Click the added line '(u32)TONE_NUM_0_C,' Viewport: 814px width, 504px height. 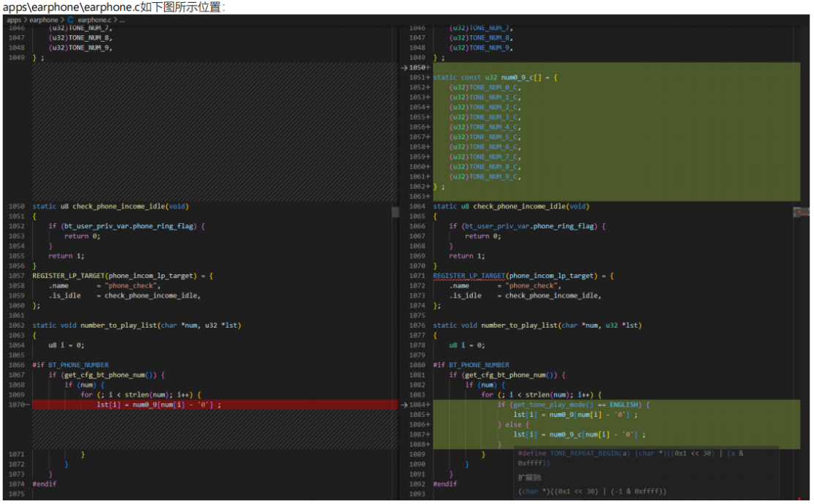(x=485, y=87)
